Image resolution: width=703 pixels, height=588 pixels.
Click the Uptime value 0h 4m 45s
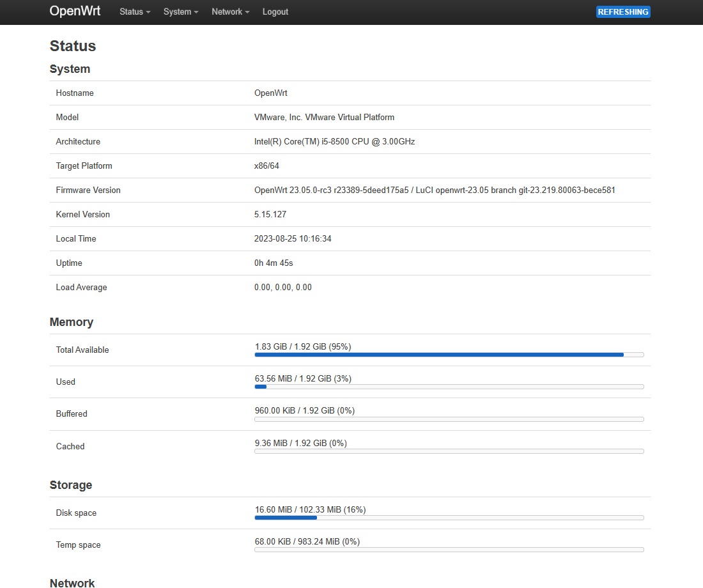click(274, 263)
